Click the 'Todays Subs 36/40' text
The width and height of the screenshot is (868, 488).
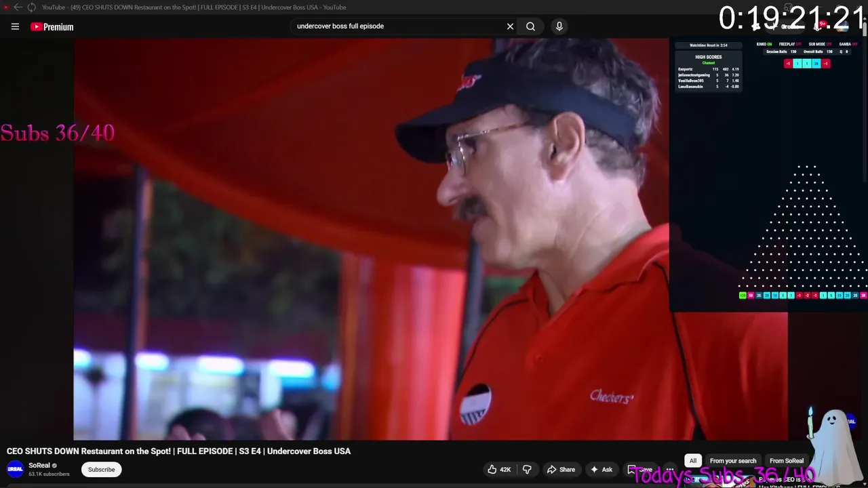[x=724, y=475]
